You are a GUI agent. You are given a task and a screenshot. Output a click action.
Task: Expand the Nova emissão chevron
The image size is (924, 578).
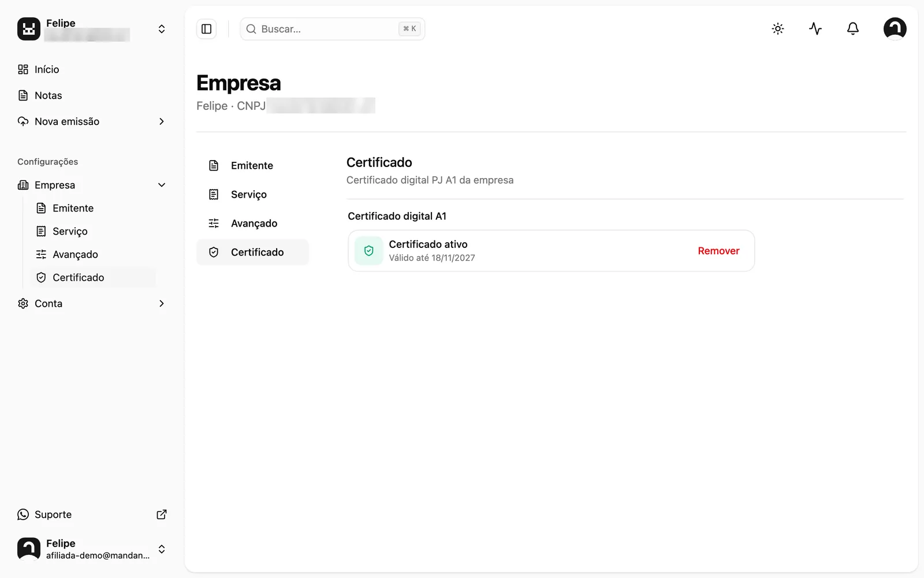click(x=162, y=121)
